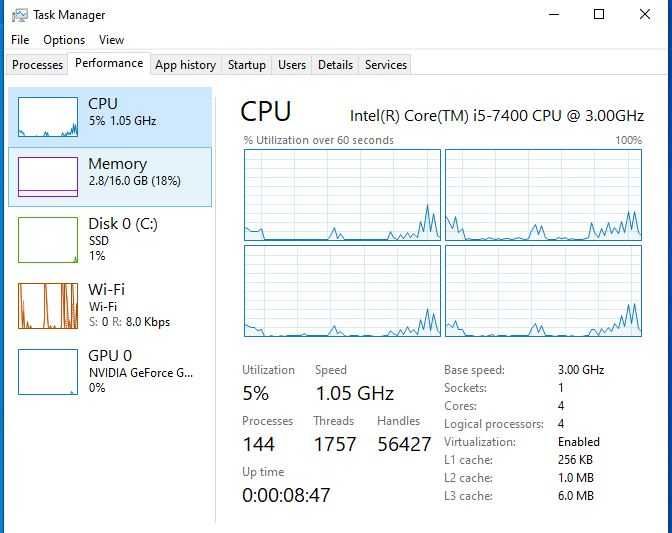
Task: Switch to the Processes tab
Action: pyautogui.click(x=38, y=65)
